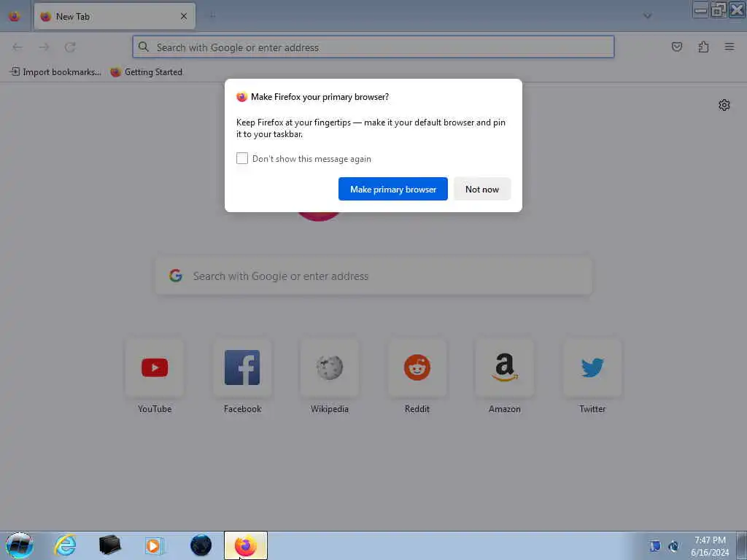747x560 pixels.
Task: Launch Internet Explorer from the taskbar
Action: tap(65, 545)
